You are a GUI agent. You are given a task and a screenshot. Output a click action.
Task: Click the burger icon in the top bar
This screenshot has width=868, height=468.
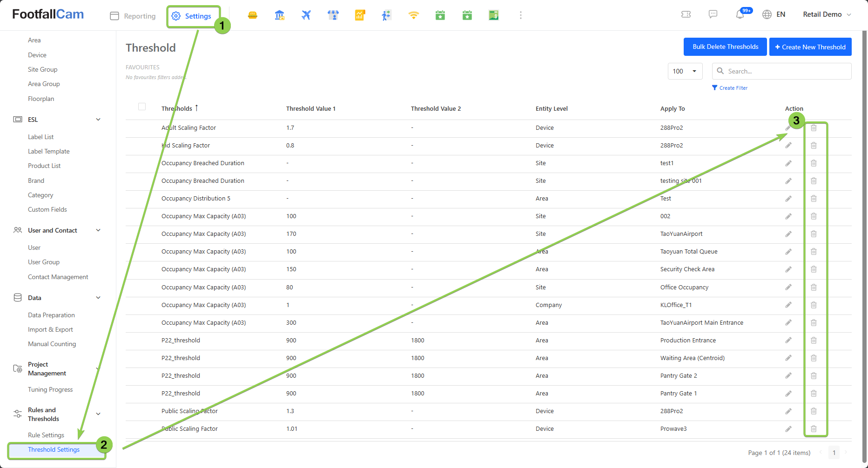[253, 15]
